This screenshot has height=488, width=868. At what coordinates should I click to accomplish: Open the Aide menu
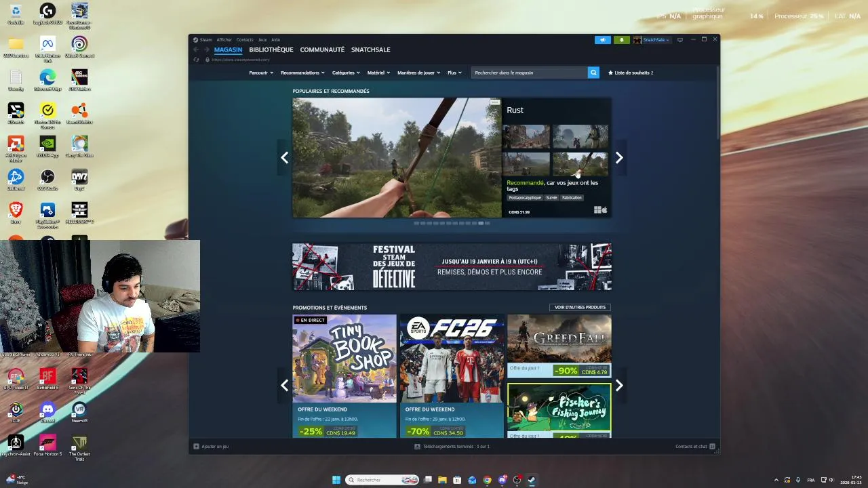click(275, 40)
